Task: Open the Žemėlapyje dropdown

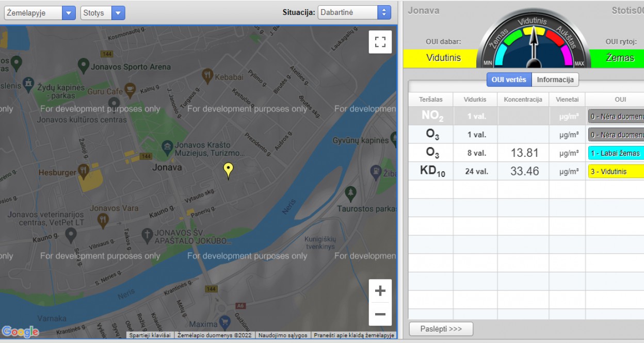Action: [40, 13]
